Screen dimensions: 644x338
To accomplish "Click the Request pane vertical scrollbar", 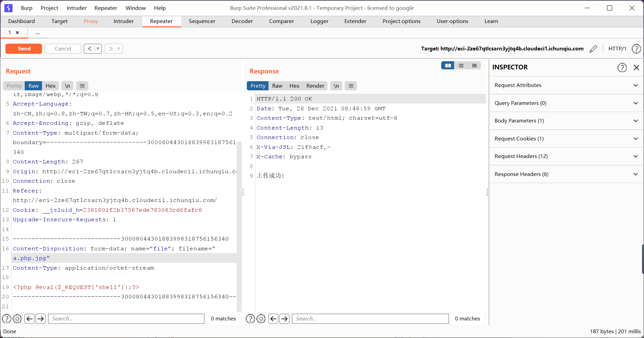I will click(239, 227).
